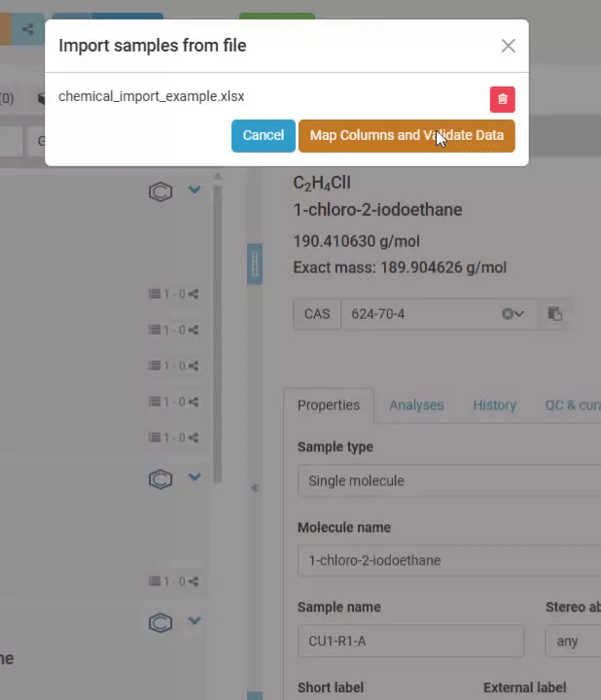Click the 190.410630 g/mol molecular weight
Image resolution: width=601 pixels, height=700 pixels.
tap(356, 241)
